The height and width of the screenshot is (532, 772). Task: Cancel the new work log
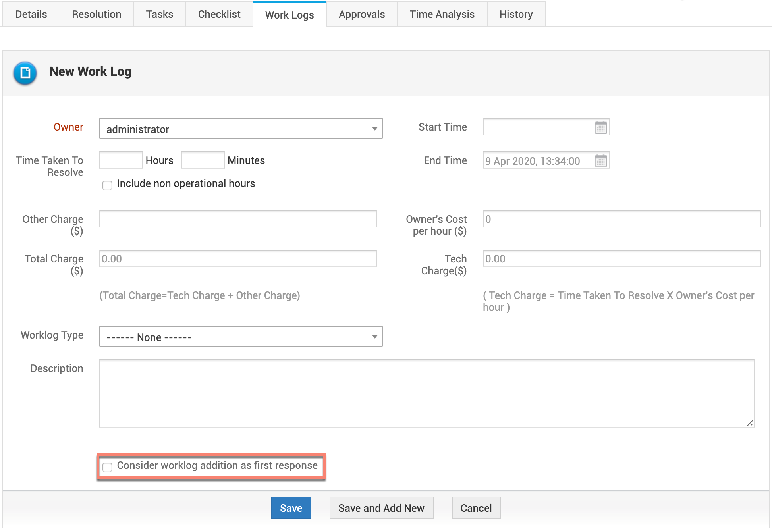[476, 508]
